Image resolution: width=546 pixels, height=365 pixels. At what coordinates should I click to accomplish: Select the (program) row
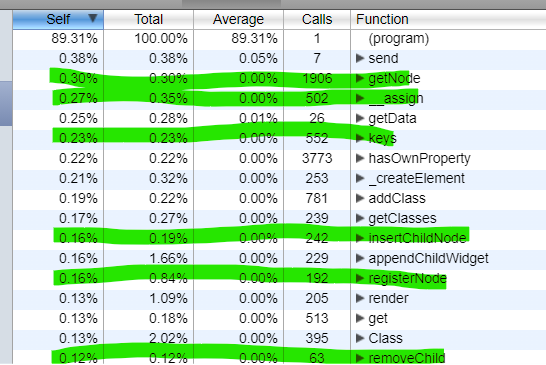279,38
